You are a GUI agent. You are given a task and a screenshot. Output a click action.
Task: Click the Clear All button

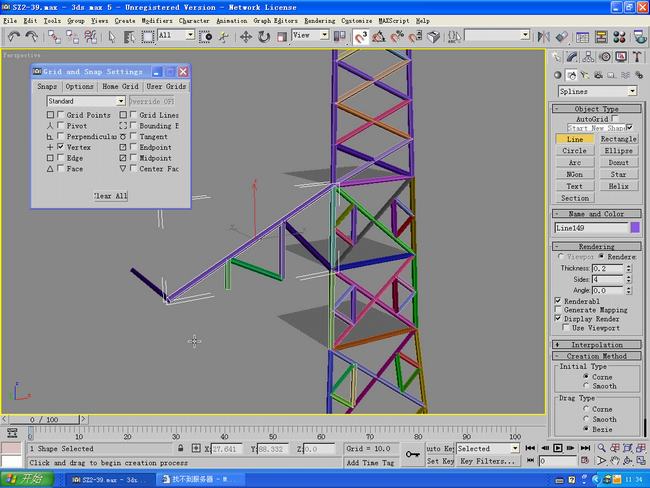110,196
